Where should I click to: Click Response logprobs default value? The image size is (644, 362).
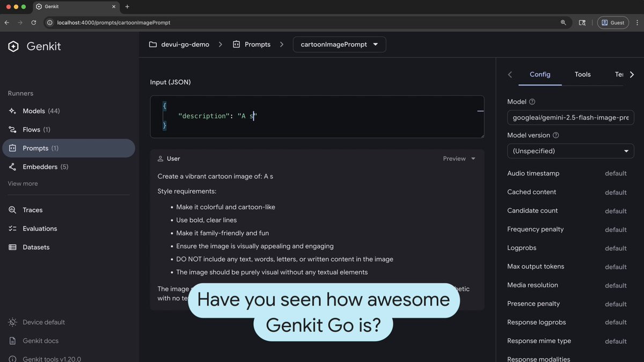click(x=616, y=322)
